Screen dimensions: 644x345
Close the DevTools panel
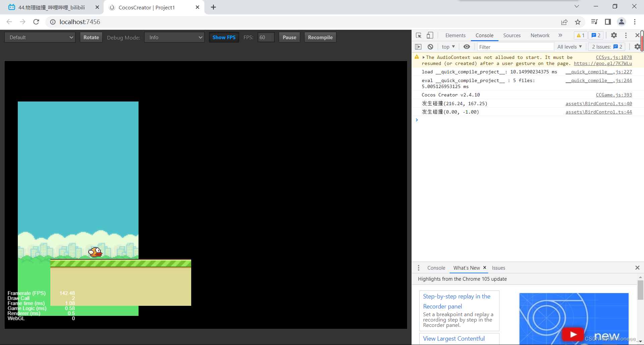click(637, 35)
